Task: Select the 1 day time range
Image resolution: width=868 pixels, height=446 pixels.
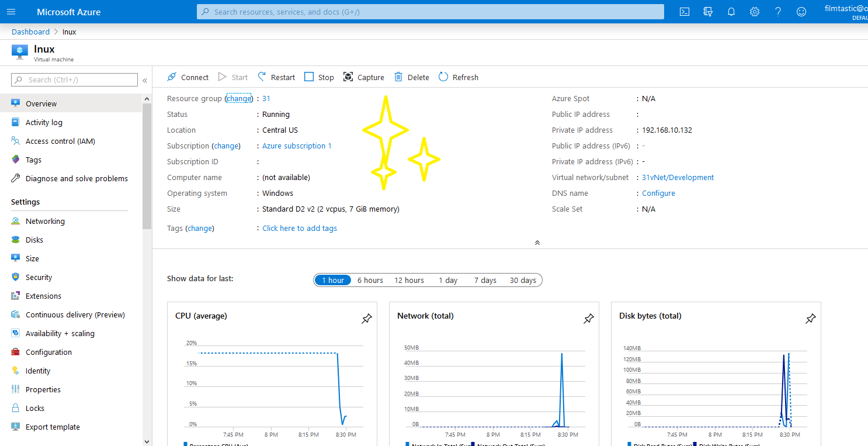Action: pyautogui.click(x=448, y=280)
